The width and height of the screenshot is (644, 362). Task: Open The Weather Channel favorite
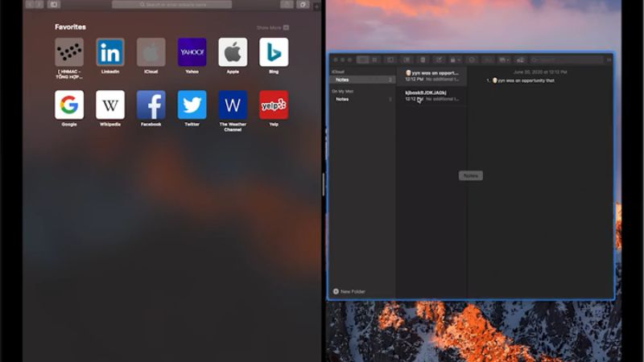[233, 105]
